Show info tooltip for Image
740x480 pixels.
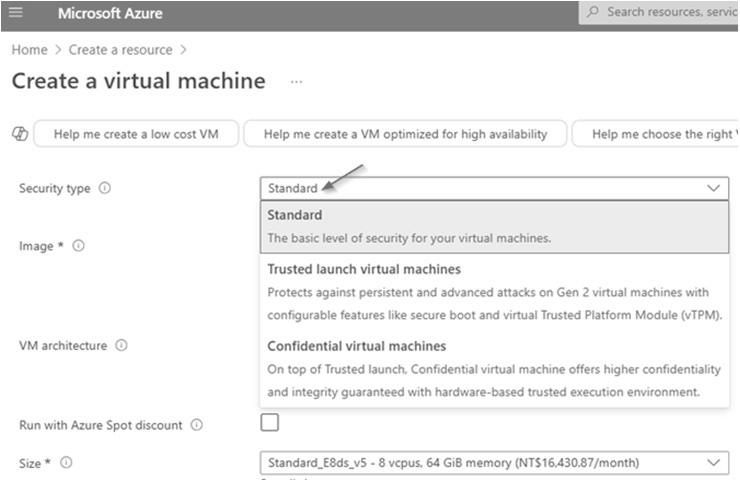point(78,245)
